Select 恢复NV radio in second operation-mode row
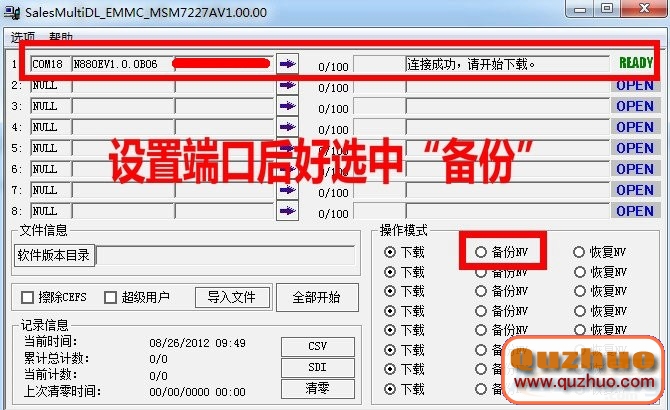This screenshot has width=670, height=410. (580, 272)
